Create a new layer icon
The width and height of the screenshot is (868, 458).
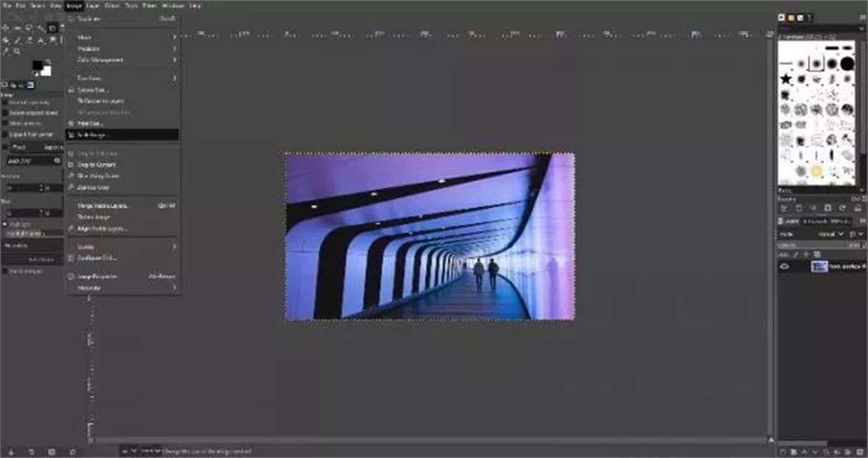click(782, 452)
